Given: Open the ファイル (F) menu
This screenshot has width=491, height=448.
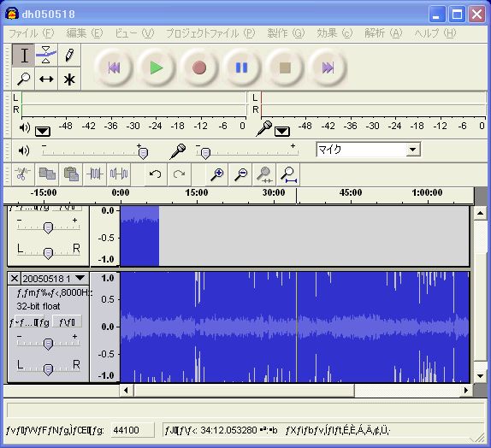Looking at the screenshot, I should [32, 32].
